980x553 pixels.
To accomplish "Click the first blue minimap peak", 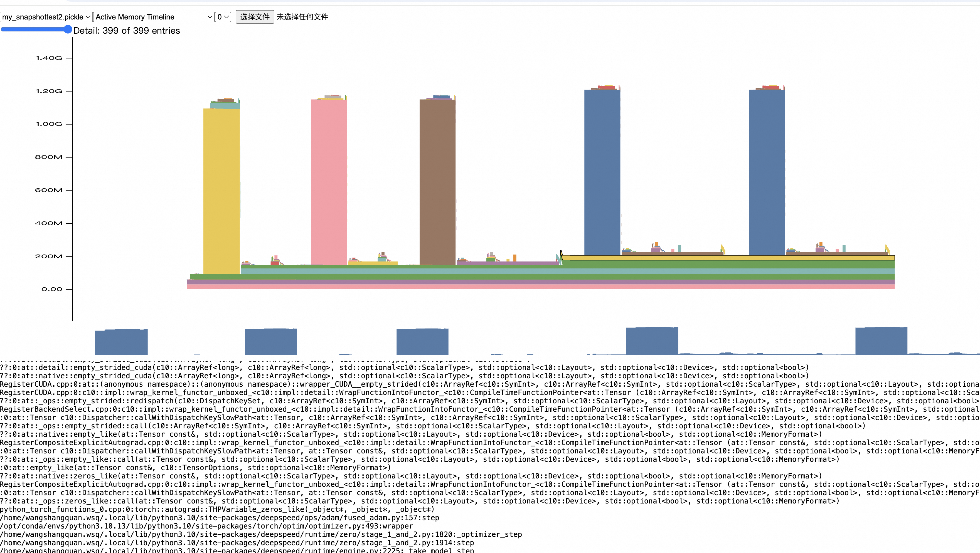I will click(x=121, y=342).
